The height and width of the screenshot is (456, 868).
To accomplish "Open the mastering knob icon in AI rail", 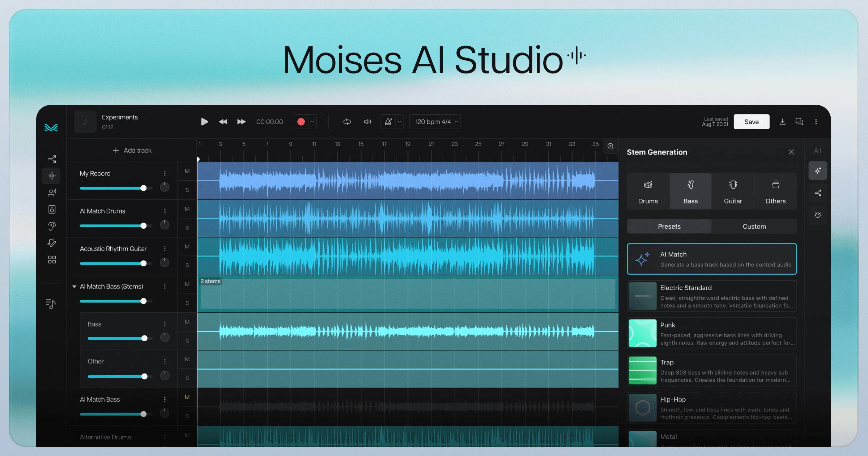I will pyautogui.click(x=818, y=215).
